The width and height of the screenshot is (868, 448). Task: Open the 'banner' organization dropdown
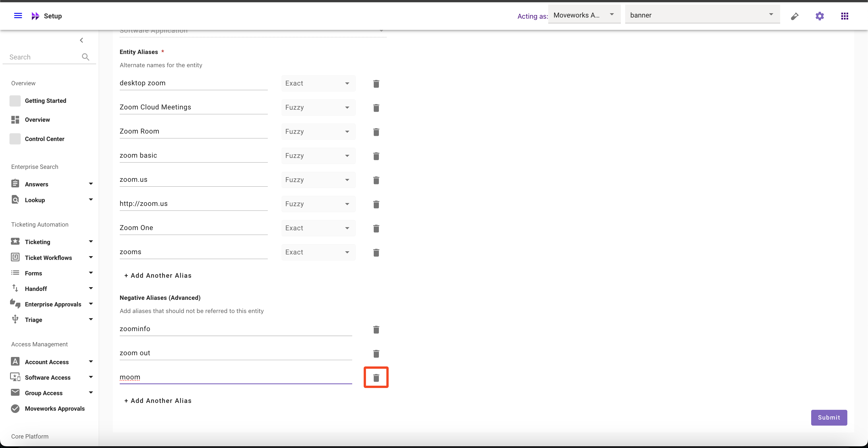tap(702, 15)
